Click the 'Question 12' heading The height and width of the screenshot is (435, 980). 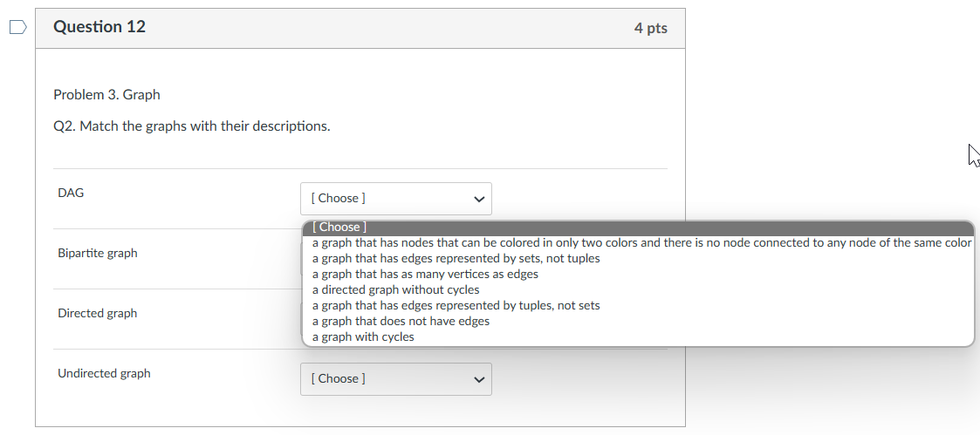click(99, 27)
